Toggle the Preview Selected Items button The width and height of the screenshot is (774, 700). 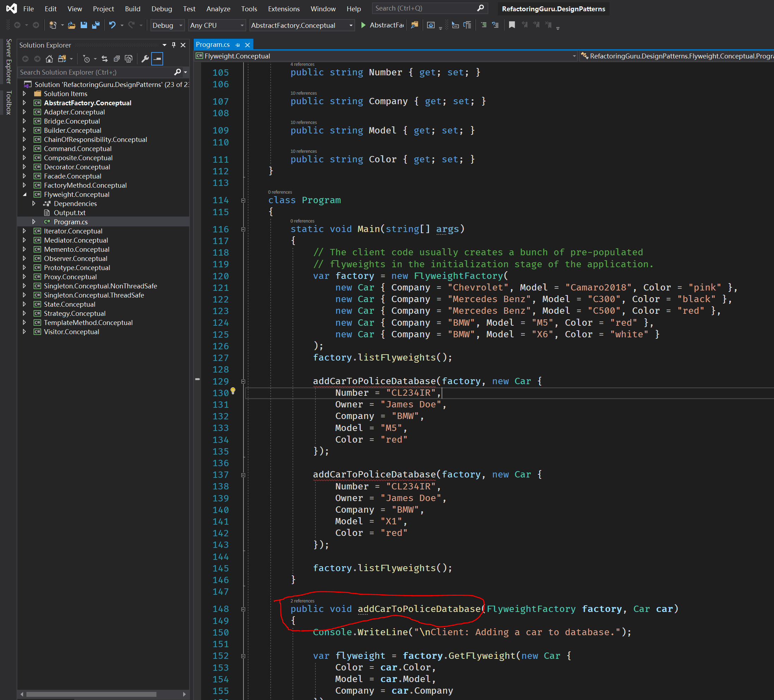point(157,59)
